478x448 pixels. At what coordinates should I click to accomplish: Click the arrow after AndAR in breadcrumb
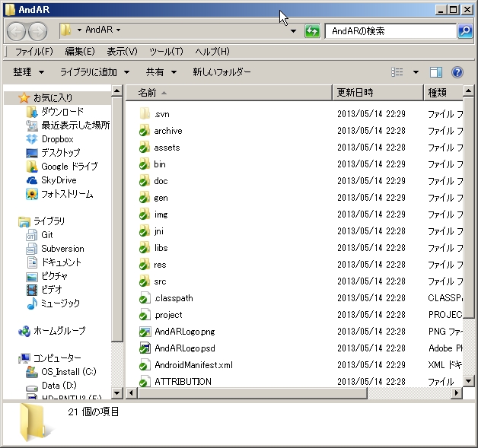(x=118, y=30)
